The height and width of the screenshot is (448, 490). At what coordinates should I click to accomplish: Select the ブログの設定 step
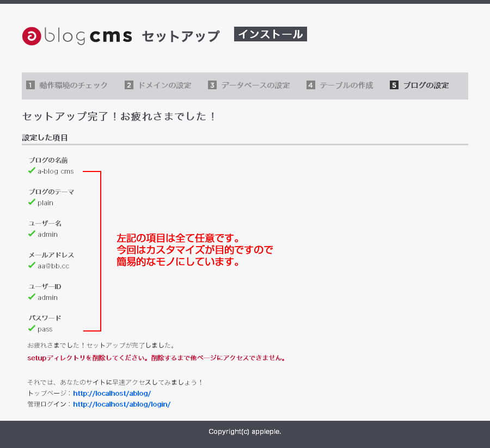click(426, 85)
